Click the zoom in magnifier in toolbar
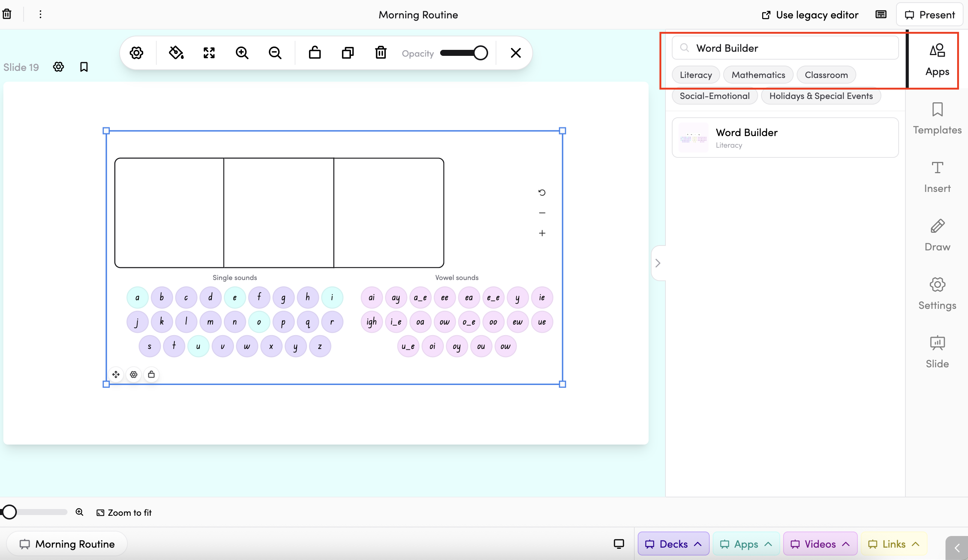This screenshot has width=968, height=560. (242, 52)
